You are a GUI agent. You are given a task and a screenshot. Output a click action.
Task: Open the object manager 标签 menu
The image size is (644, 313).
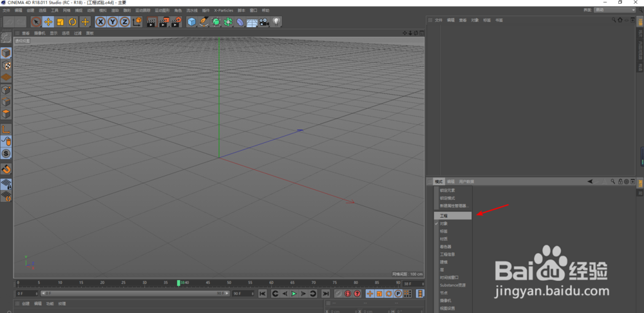pyautogui.click(x=487, y=20)
